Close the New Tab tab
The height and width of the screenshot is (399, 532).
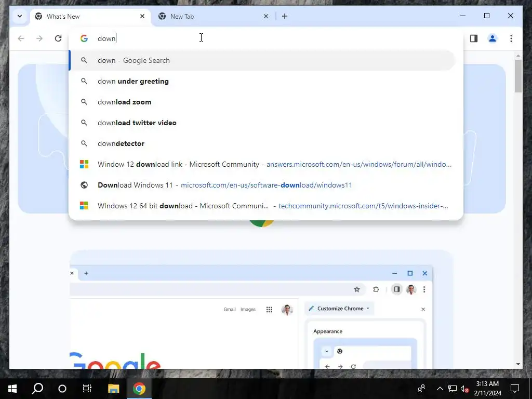click(x=265, y=16)
